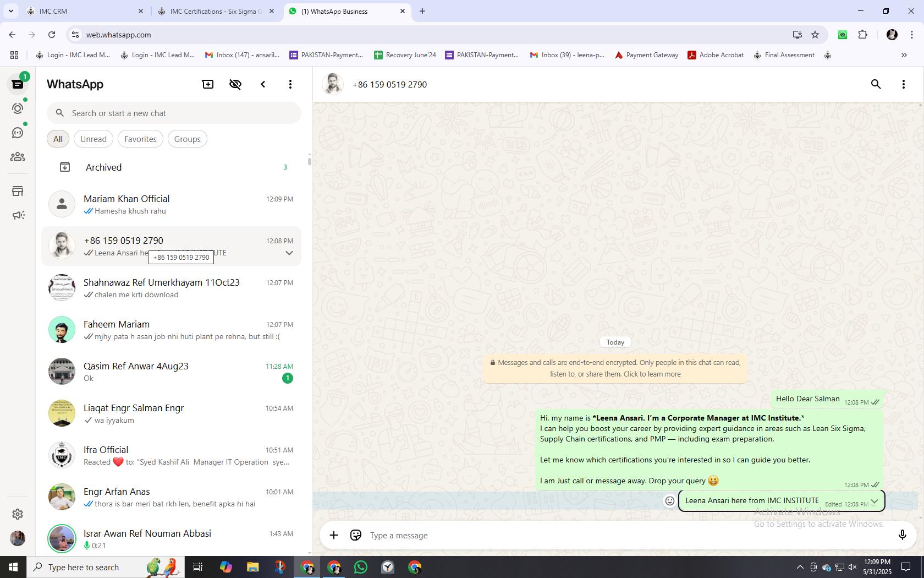The height and width of the screenshot is (578, 924).
Task: Go back in browser history
Action: (12, 35)
